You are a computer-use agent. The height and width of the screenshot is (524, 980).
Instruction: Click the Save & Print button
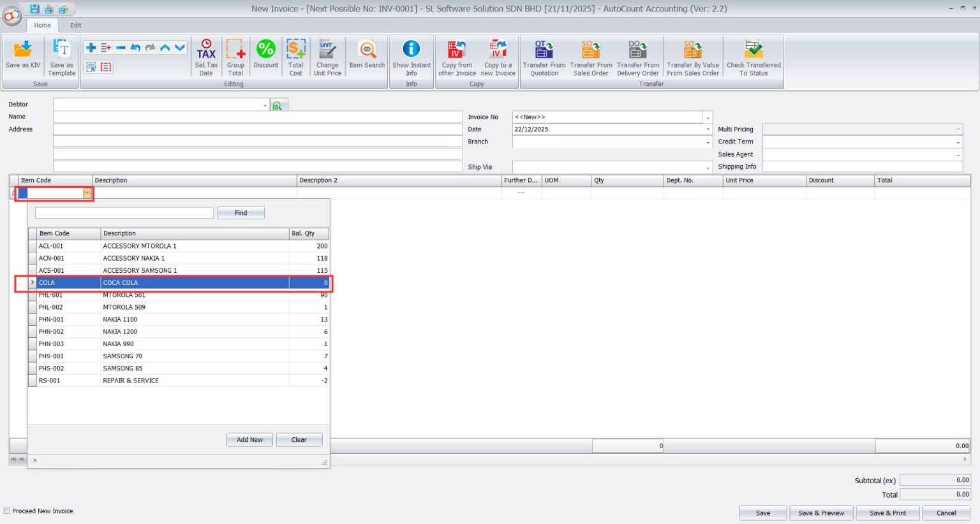887,513
